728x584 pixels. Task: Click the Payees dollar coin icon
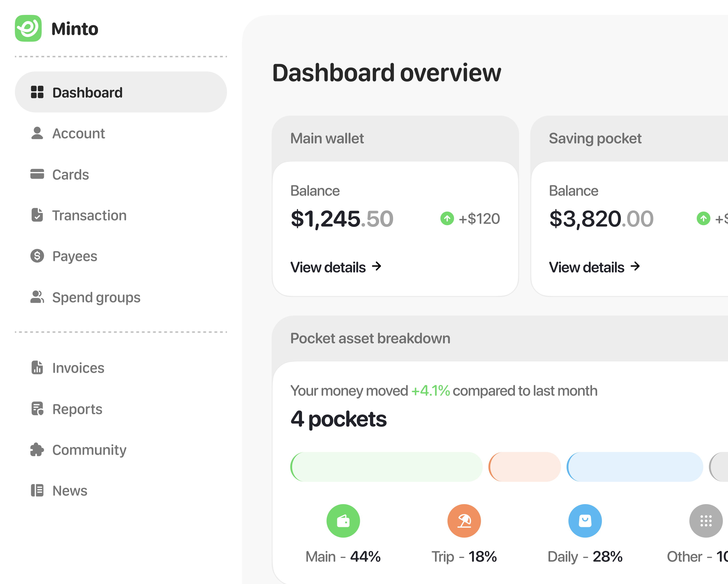click(37, 256)
